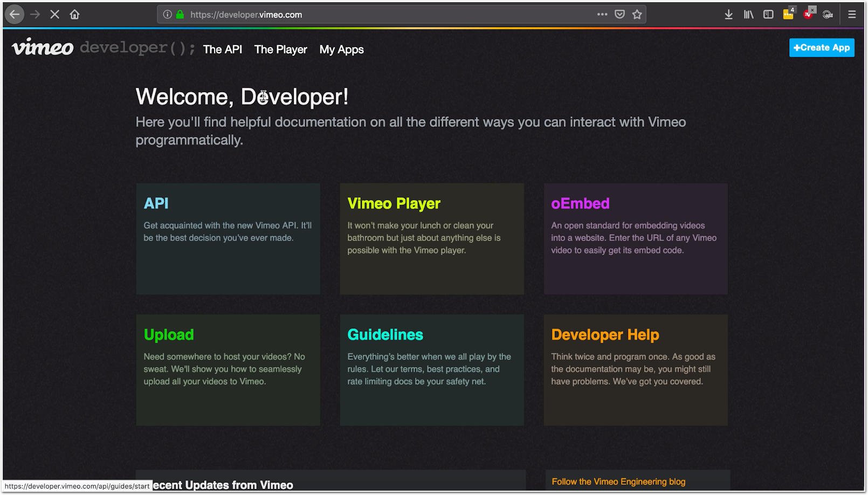This screenshot has width=868, height=495.
Task: Follow the Vimeo Engineering blog link
Action: pos(618,482)
